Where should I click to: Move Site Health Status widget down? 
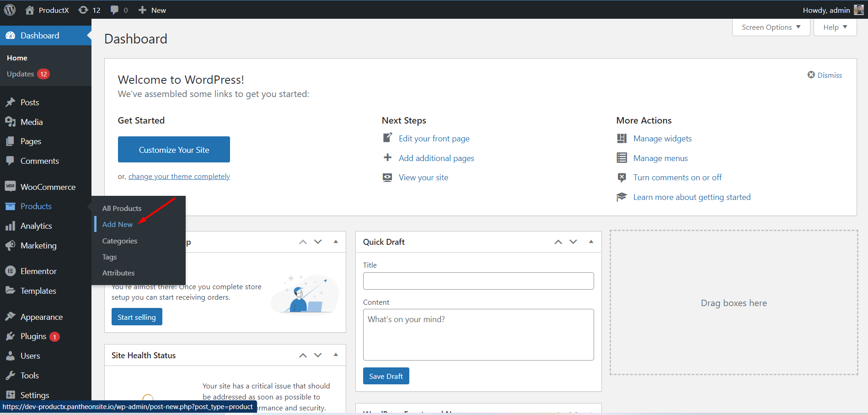(318, 355)
